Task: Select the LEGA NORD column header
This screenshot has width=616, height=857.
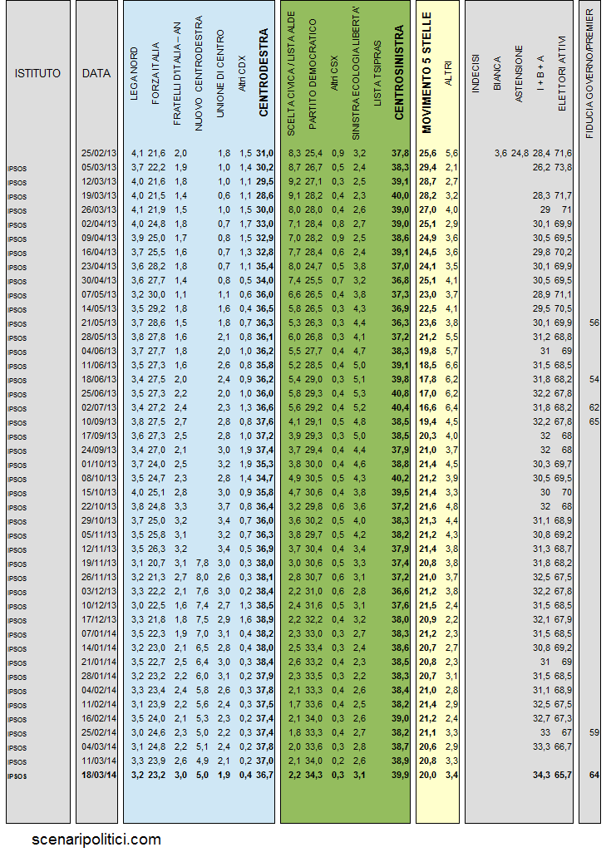Action: coord(134,74)
